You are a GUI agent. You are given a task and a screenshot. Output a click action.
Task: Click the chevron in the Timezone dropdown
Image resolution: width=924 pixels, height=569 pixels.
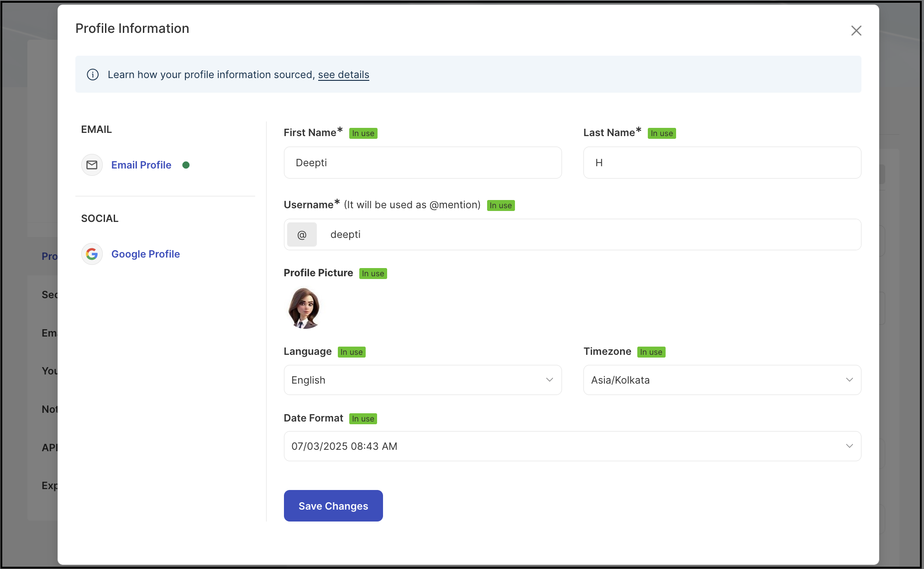tap(849, 380)
